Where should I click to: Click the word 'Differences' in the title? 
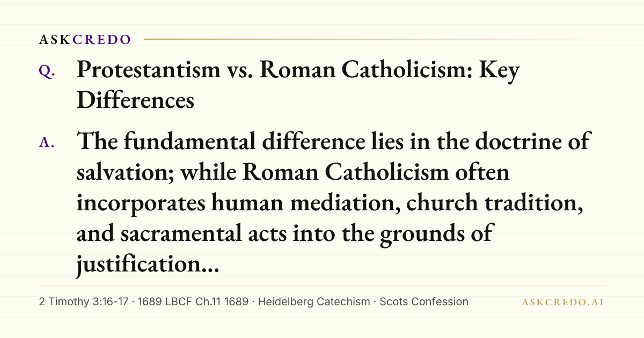click(x=135, y=100)
